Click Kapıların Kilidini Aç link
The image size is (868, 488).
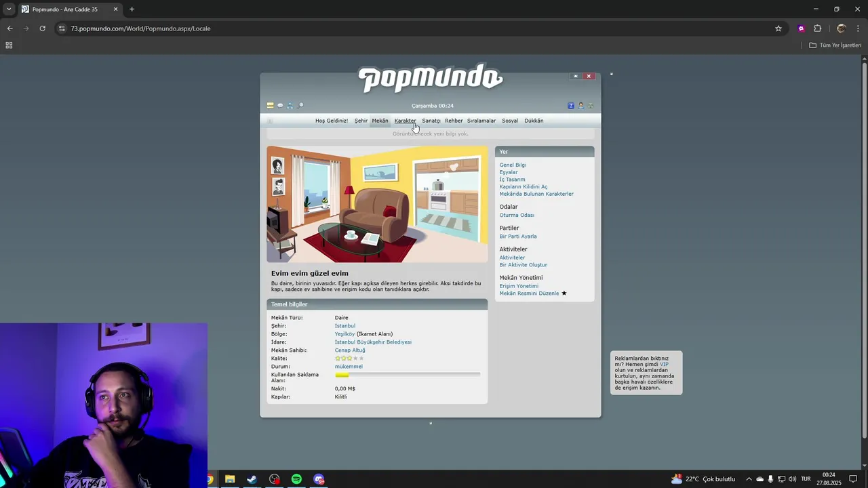pos(524,186)
